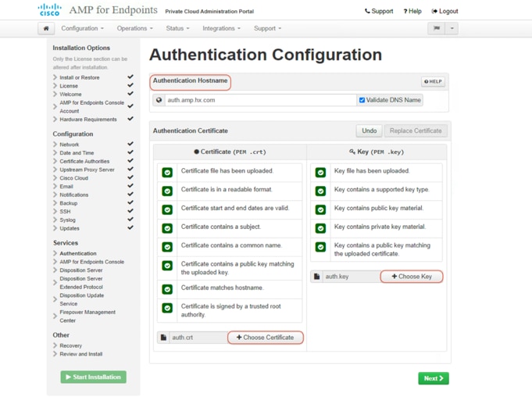Image resolution: width=532 pixels, height=411 pixels.
Task: Open the Integrations menu
Action: (x=222, y=28)
